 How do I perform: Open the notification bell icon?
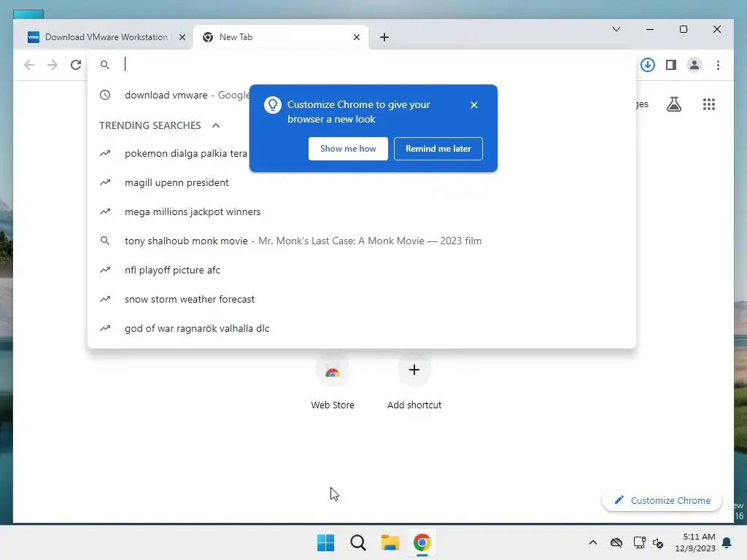727,542
